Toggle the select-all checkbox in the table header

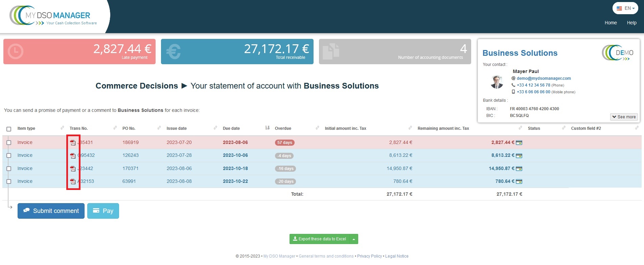(x=9, y=129)
